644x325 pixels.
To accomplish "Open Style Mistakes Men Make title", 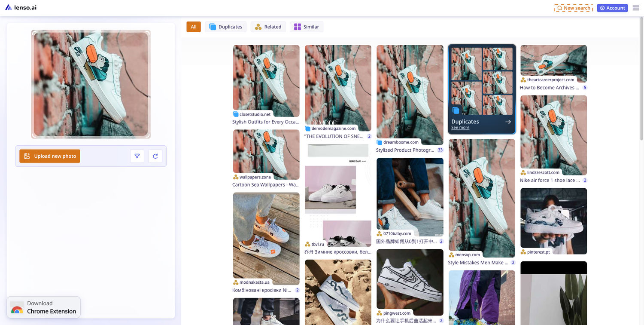I will click(478, 263).
